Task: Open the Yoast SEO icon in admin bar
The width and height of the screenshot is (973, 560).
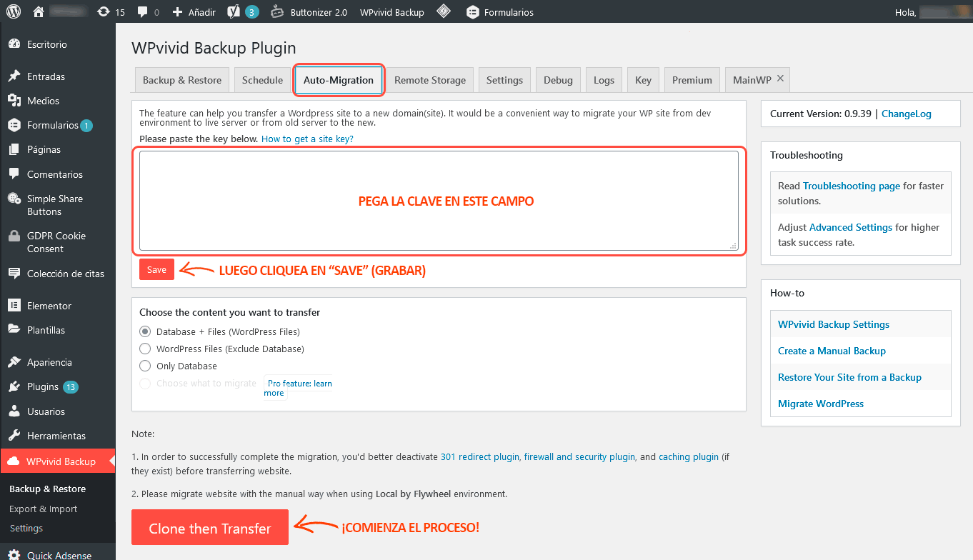Action: tap(234, 11)
